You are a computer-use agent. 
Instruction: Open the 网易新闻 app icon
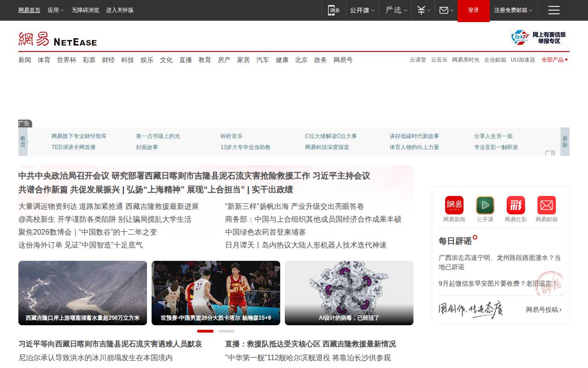[454, 205]
